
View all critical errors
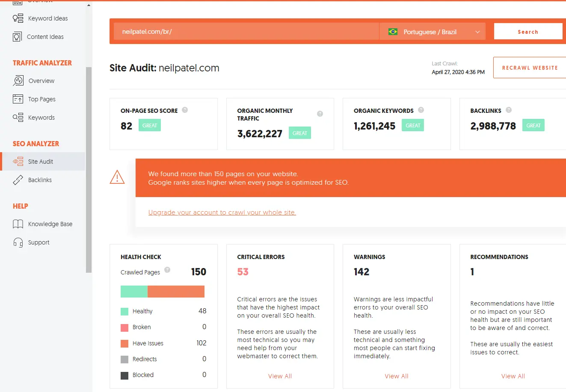point(280,376)
